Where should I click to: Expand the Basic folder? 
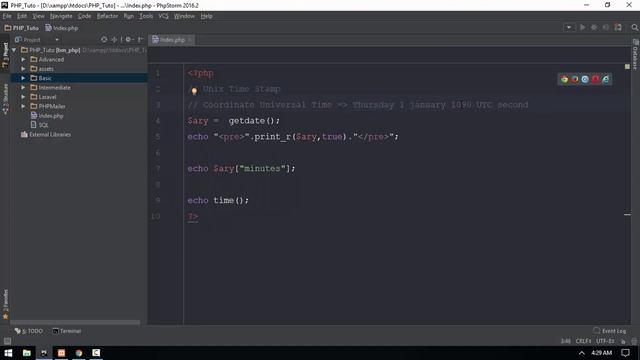(x=23, y=78)
